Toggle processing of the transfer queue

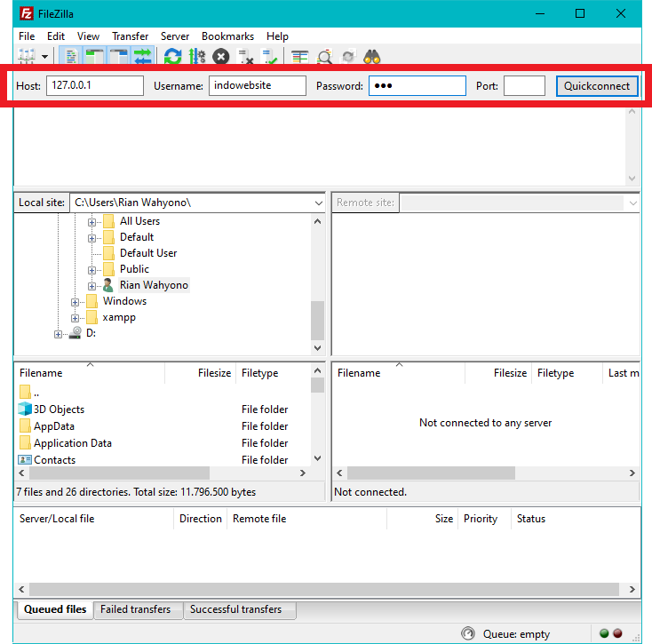coord(197,56)
